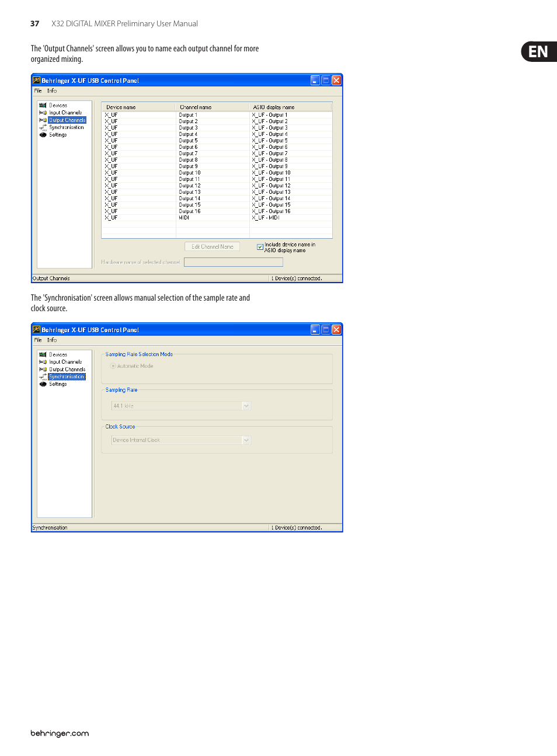
Task: Select the Output 12 channel name cell
Action: point(190,186)
